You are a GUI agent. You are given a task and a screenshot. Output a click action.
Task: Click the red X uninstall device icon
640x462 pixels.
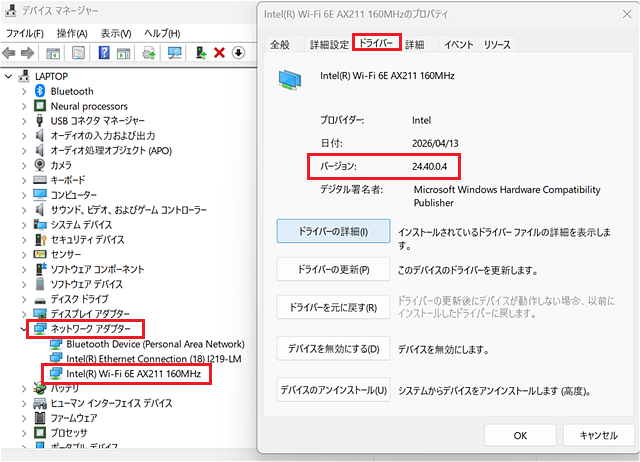[219, 53]
